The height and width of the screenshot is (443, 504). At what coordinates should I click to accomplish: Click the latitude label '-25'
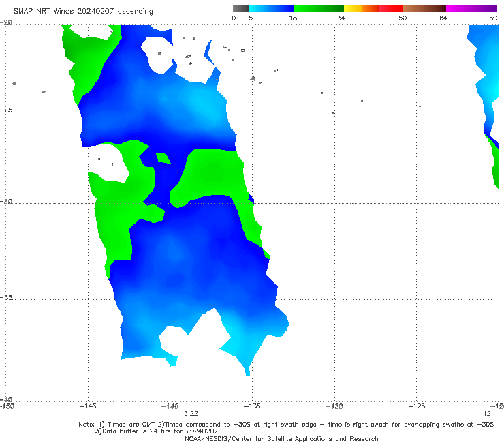point(6,110)
